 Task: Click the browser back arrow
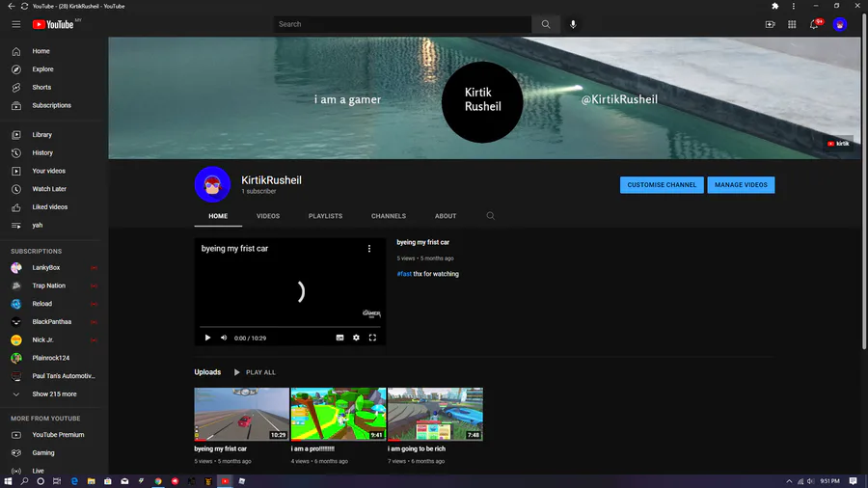point(11,6)
